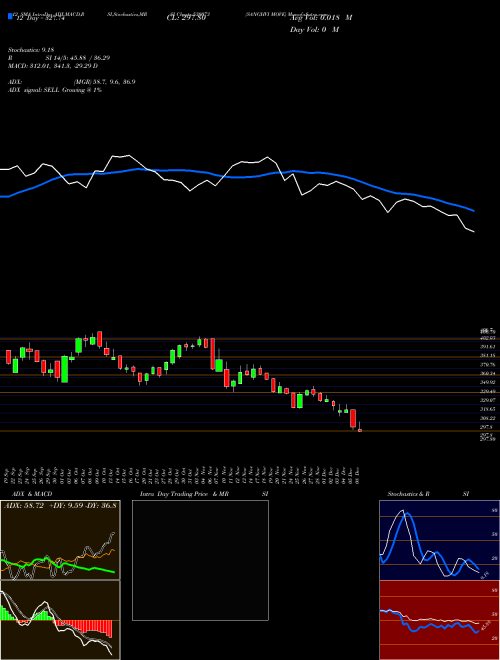Click the MACD histogram panel
This screenshot has height=660, width=500.
tap(60, 620)
